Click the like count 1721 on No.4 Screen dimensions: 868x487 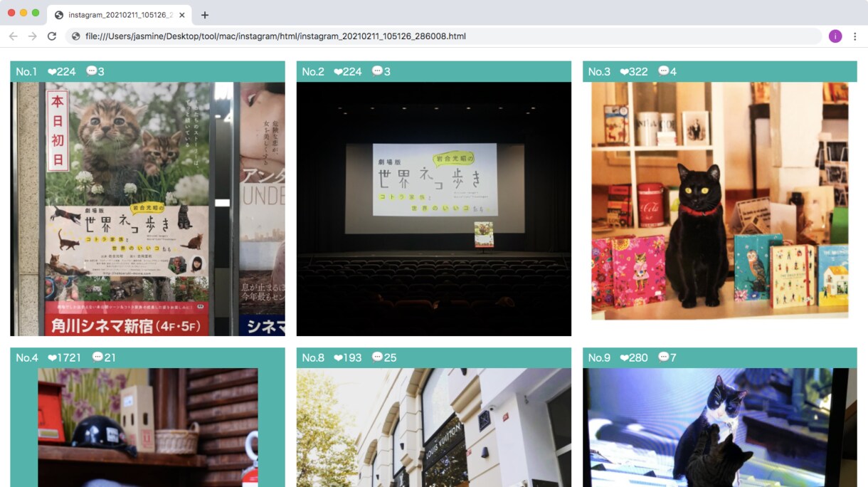point(69,358)
